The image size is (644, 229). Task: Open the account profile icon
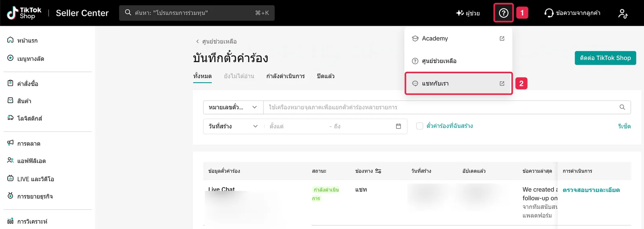623,13
